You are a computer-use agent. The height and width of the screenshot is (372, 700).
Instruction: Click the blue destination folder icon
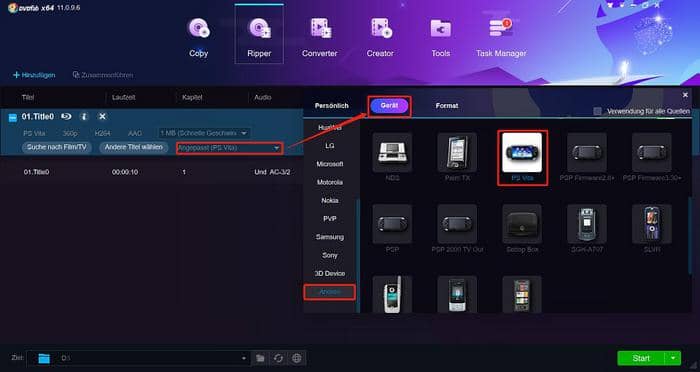pos(44,358)
